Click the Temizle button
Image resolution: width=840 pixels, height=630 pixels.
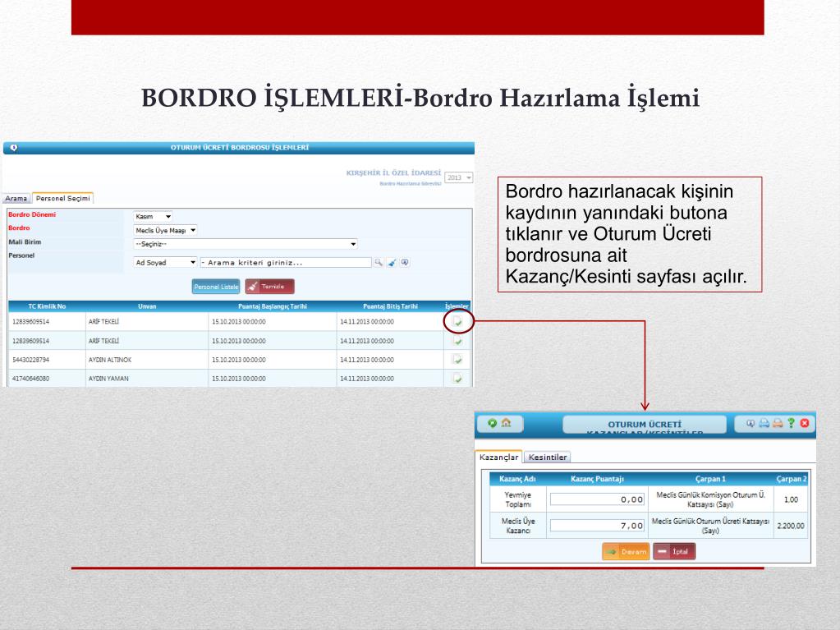(270, 287)
